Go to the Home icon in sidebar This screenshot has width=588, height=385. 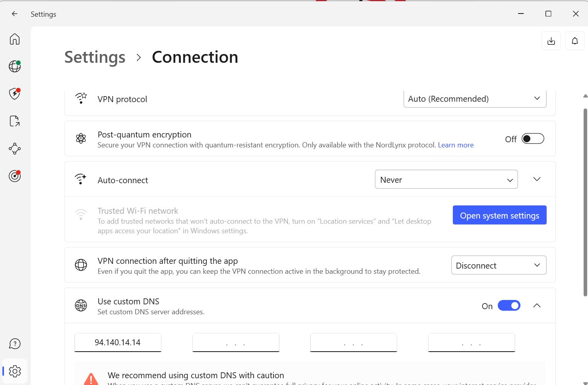tap(15, 39)
